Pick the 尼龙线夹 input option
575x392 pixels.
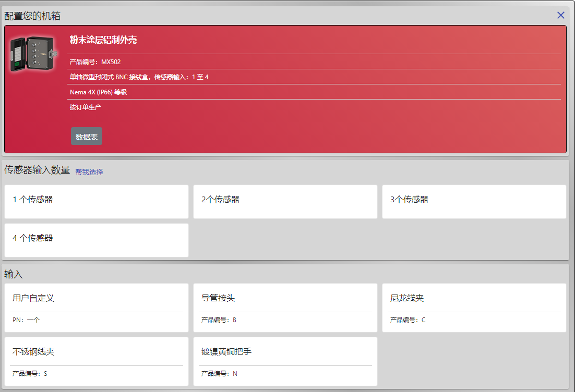point(474,308)
